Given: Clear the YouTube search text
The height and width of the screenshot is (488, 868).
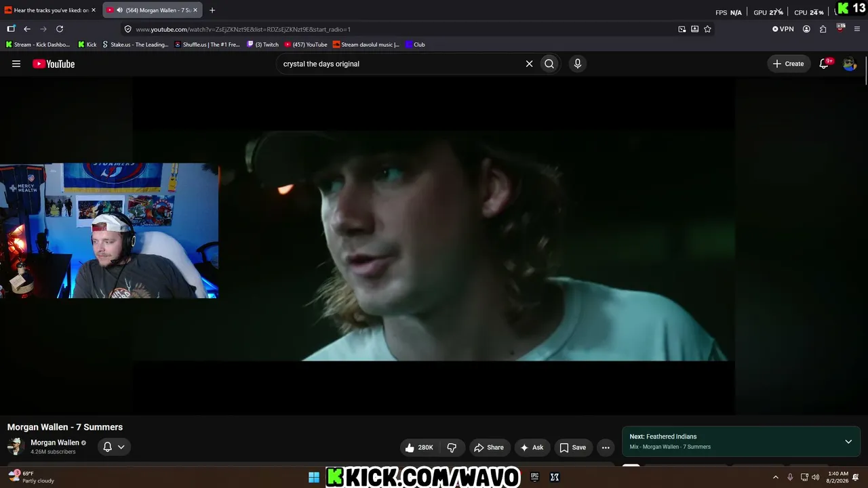Looking at the screenshot, I should (x=529, y=64).
